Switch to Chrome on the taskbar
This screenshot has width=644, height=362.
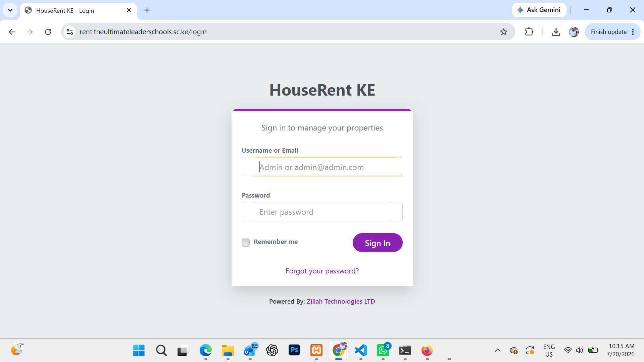[x=339, y=351]
